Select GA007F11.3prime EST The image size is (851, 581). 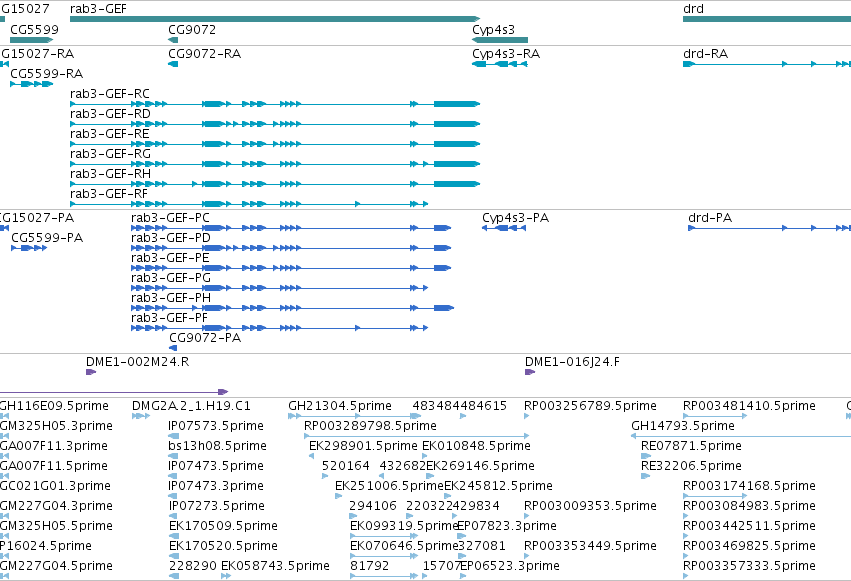click(4, 456)
